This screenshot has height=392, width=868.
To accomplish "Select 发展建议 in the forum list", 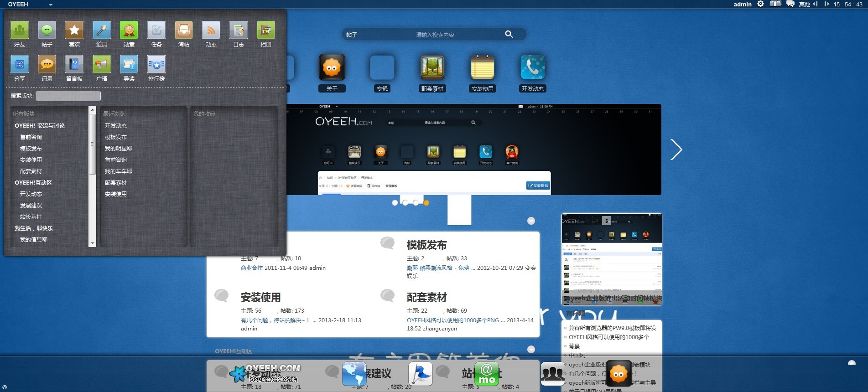I will click(x=31, y=206).
